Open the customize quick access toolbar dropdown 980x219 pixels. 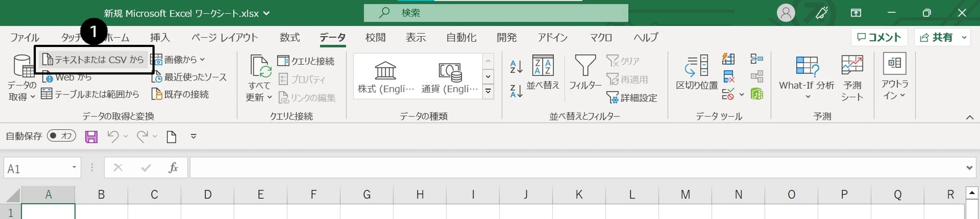[193, 136]
